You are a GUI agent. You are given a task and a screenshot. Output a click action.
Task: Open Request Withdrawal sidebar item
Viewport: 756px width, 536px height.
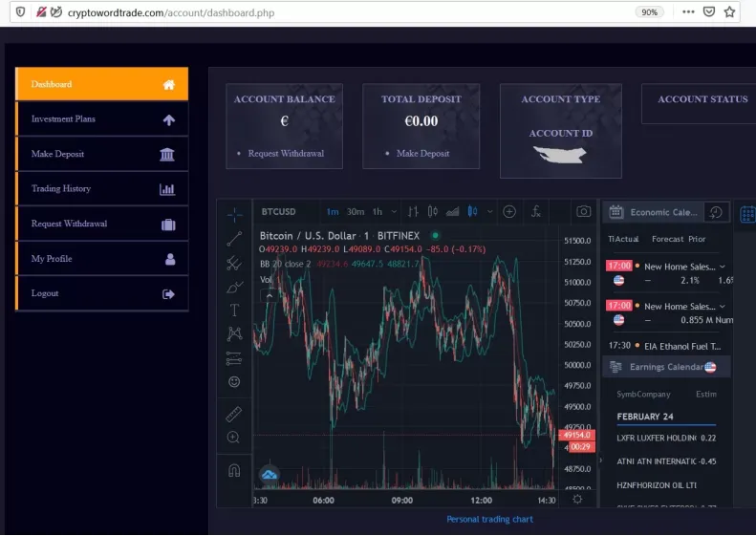point(101,224)
